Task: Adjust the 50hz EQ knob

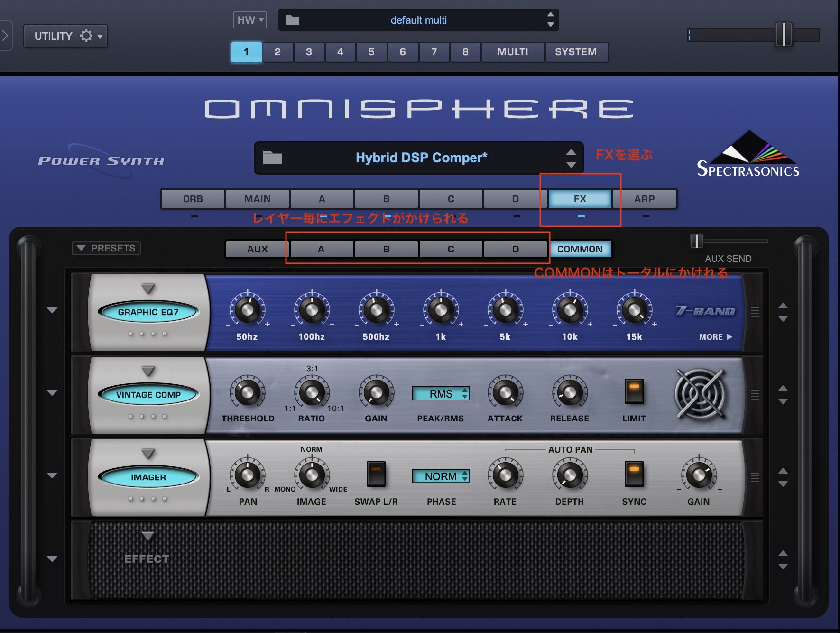Action: pyautogui.click(x=247, y=310)
